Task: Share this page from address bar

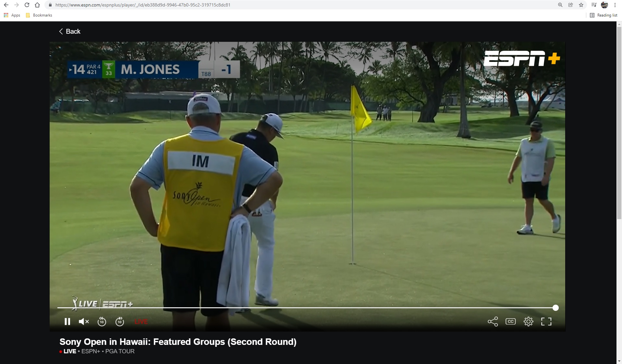Action: click(x=570, y=5)
